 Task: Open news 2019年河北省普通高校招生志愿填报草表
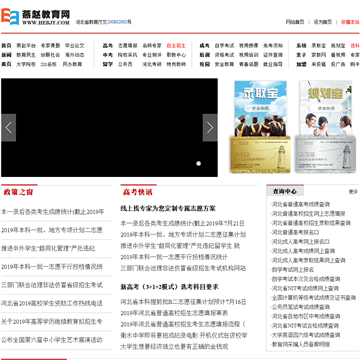click(x=174, y=313)
